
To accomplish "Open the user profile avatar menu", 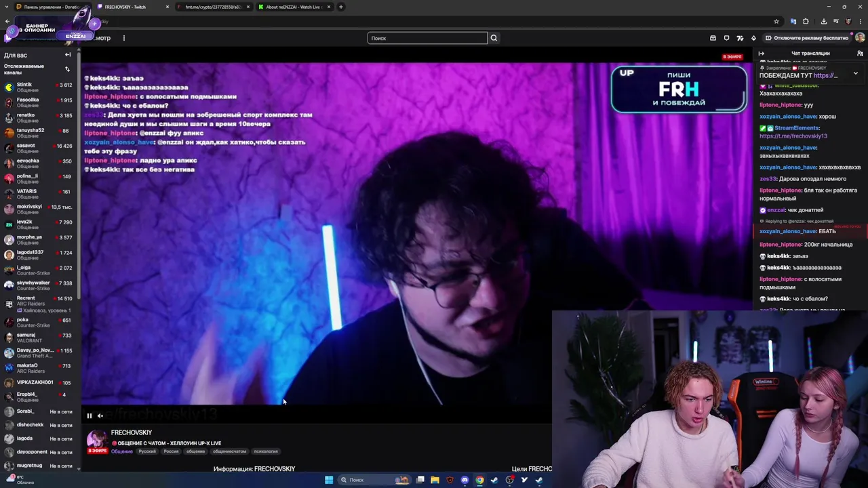I will point(860,38).
